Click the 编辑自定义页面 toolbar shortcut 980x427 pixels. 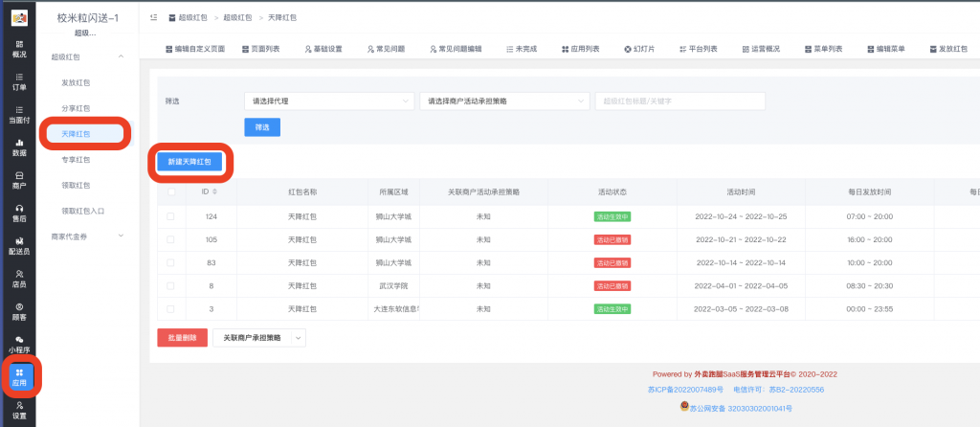click(195, 49)
